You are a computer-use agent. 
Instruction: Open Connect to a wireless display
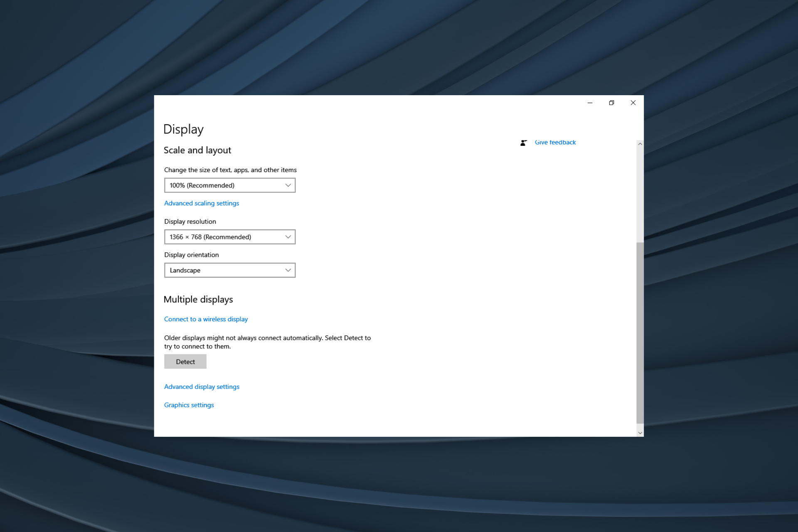tap(205, 319)
